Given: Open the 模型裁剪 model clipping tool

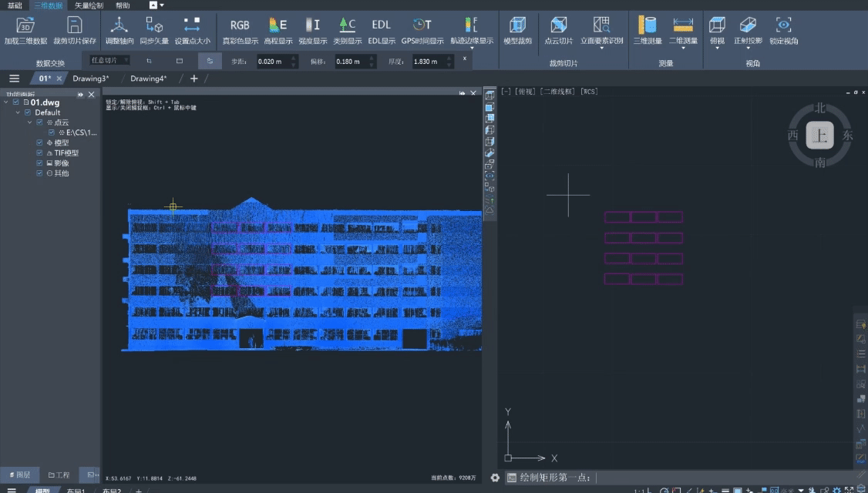Looking at the screenshot, I should pos(517,25).
